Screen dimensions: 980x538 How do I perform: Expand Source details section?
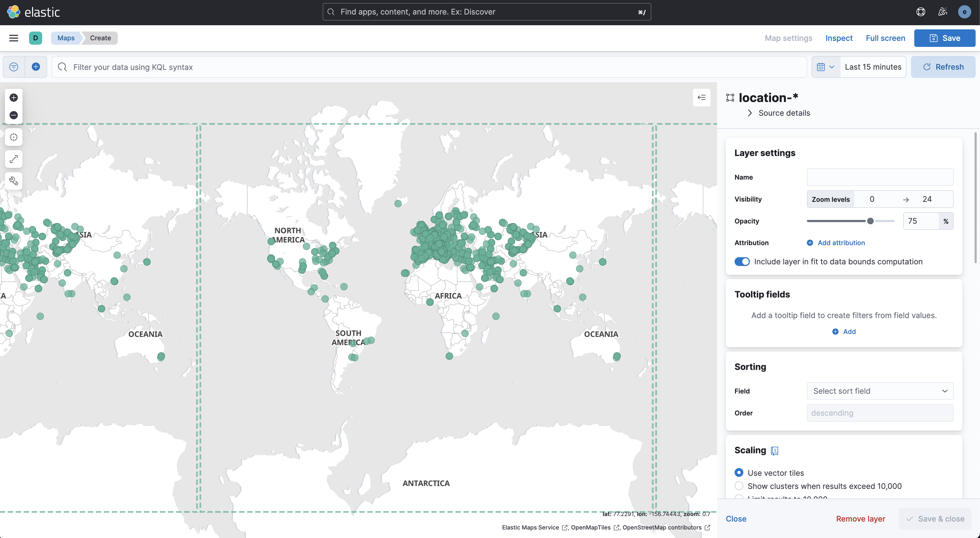(x=784, y=113)
